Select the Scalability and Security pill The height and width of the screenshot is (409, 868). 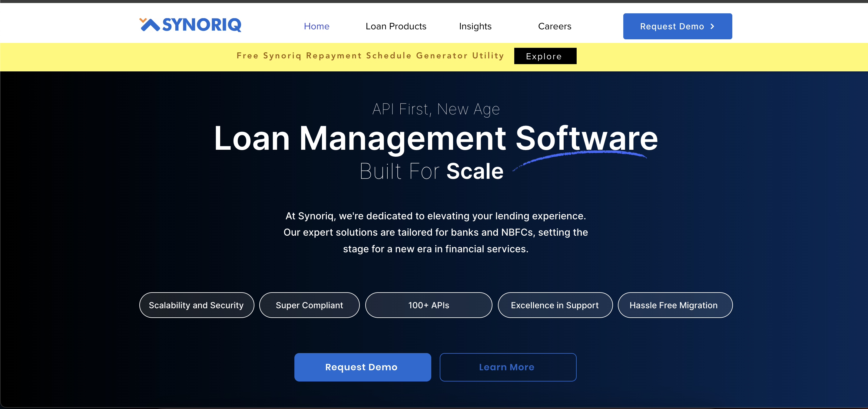[x=196, y=305]
